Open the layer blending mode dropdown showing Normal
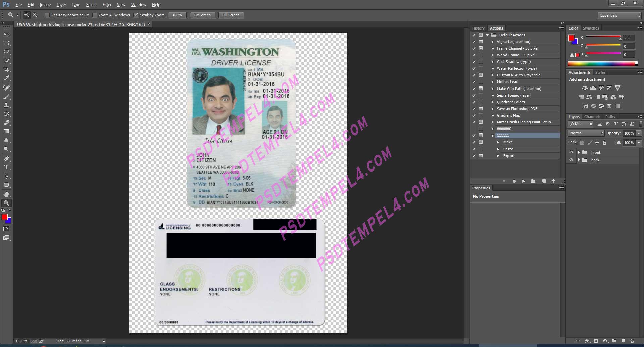 pyautogui.click(x=585, y=133)
